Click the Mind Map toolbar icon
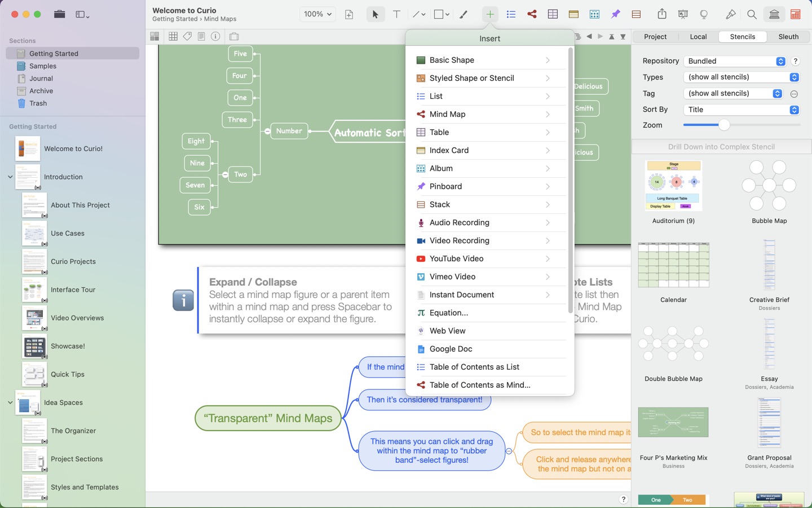812x508 pixels. pyautogui.click(x=532, y=15)
